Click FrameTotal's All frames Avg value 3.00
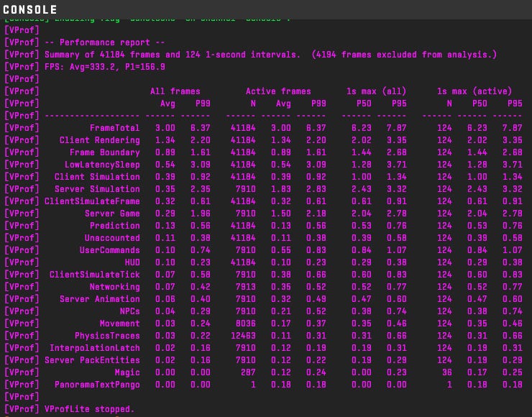The width and height of the screenshot is (532, 417). (x=165, y=128)
